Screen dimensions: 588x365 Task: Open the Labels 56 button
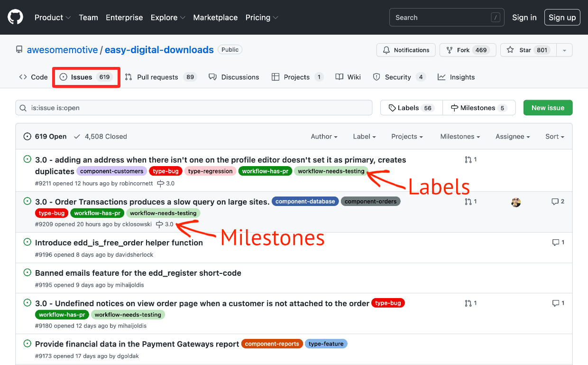point(411,108)
